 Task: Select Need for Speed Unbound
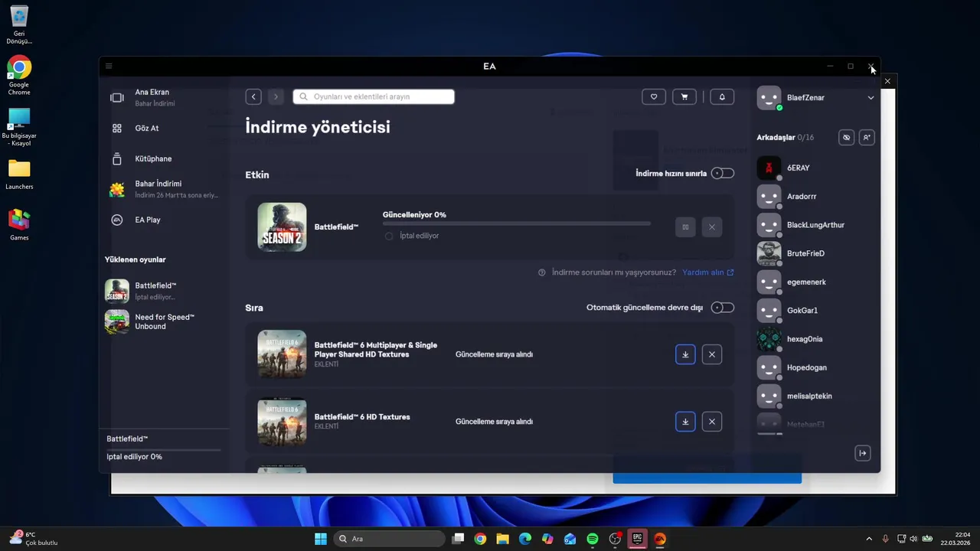click(163, 321)
